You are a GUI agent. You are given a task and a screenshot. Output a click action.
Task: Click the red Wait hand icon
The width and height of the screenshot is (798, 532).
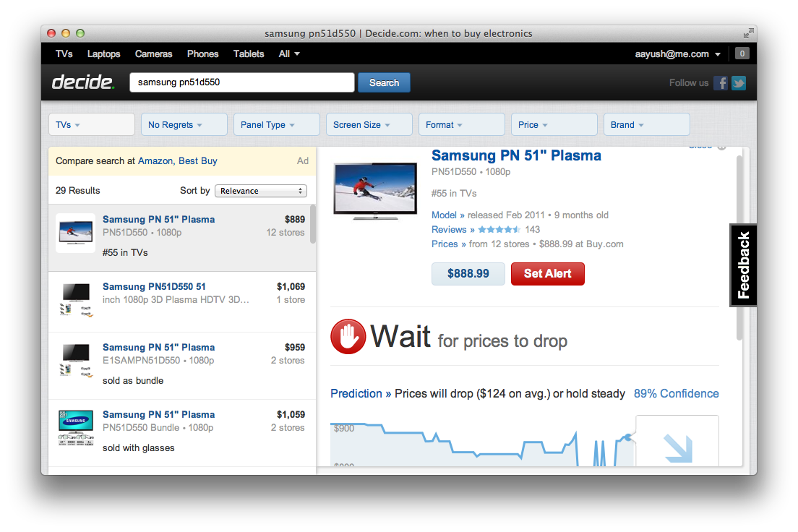(348, 337)
